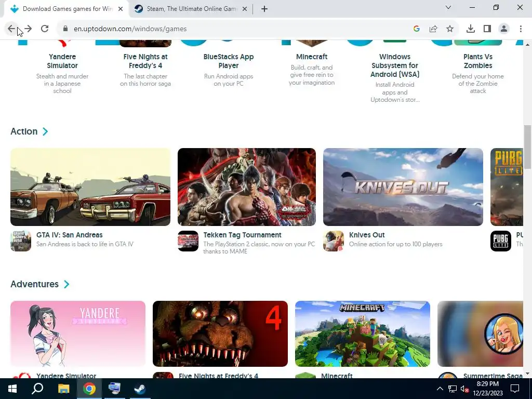Image resolution: width=532 pixels, height=399 pixels.
Task: Open Yandere Simulator adventure banner
Action: pyautogui.click(x=78, y=334)
